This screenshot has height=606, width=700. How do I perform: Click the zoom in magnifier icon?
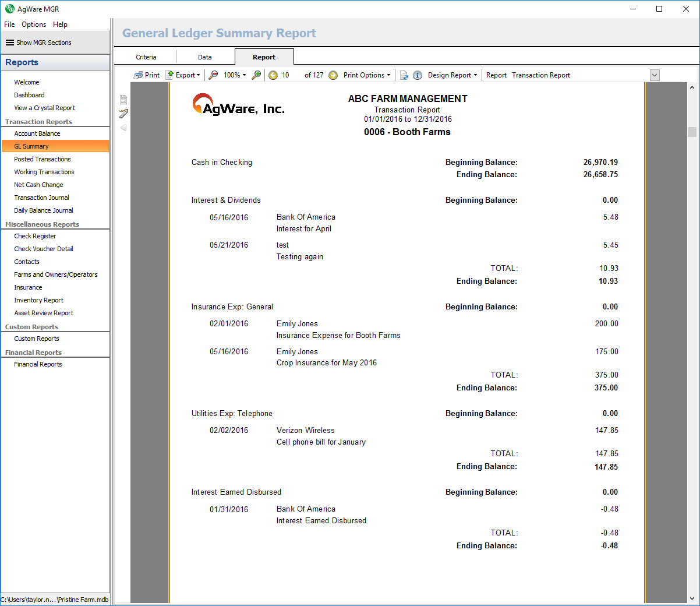coord(256,75)
